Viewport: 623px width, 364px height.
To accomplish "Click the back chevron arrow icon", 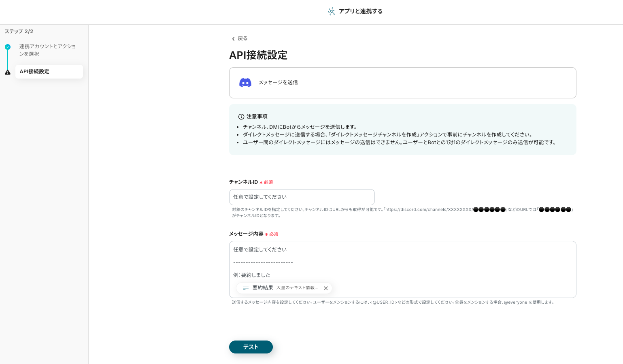I will click(233, 39).
